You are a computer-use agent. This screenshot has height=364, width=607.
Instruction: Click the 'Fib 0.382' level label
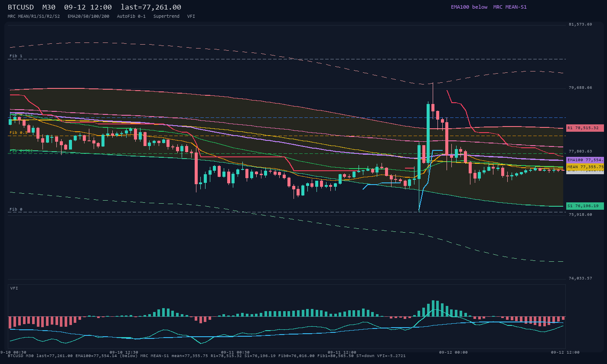[x=21, y=151]
